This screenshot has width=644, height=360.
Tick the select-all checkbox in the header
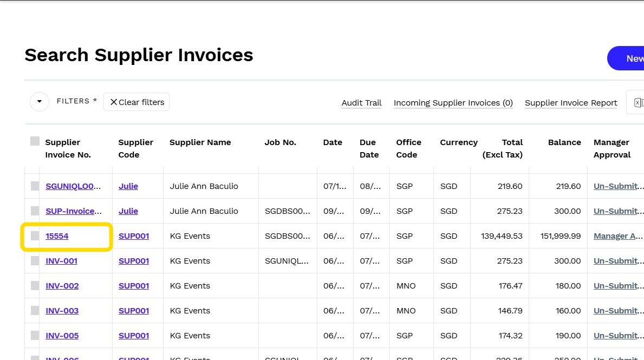point(35,141)
